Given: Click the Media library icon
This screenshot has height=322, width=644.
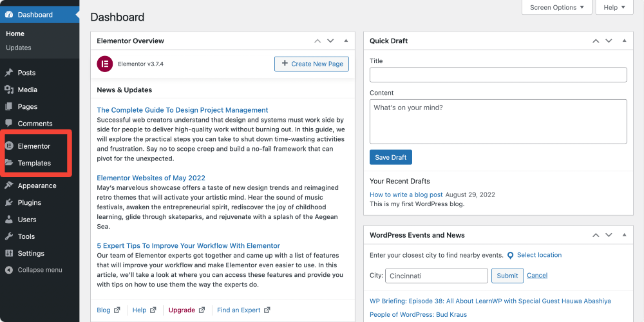Looking at the screenshot, I should pos(8,90).
